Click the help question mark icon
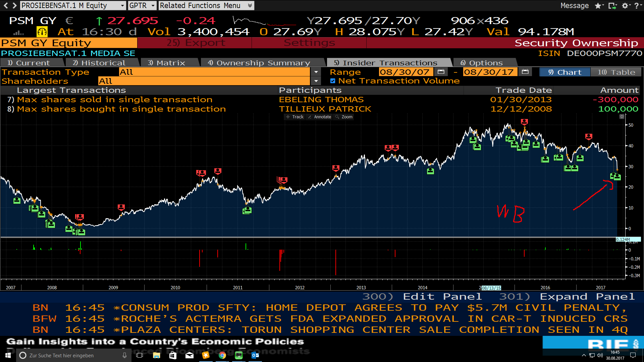 coord(636,6)
